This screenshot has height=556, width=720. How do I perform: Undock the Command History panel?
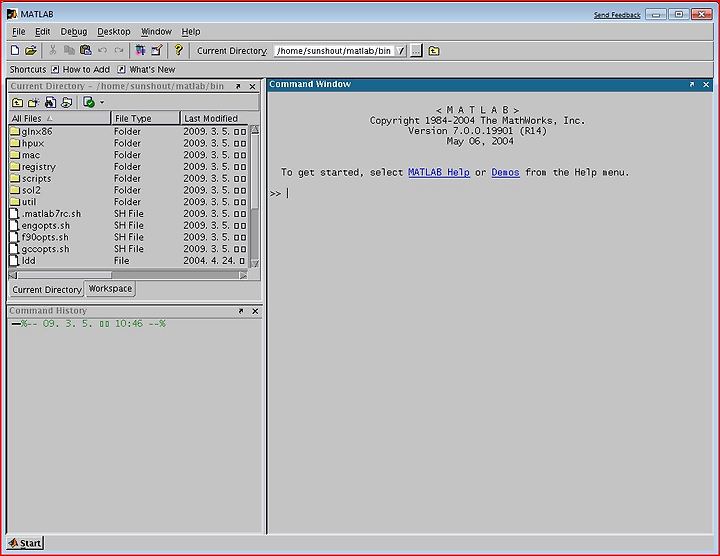(241, 311)
